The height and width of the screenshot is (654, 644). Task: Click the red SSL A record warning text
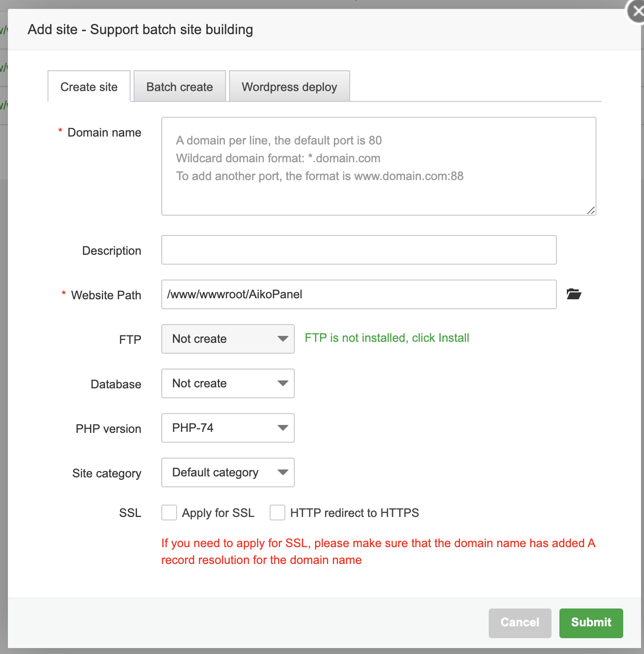pyautogui.click(x=378, y=552)
